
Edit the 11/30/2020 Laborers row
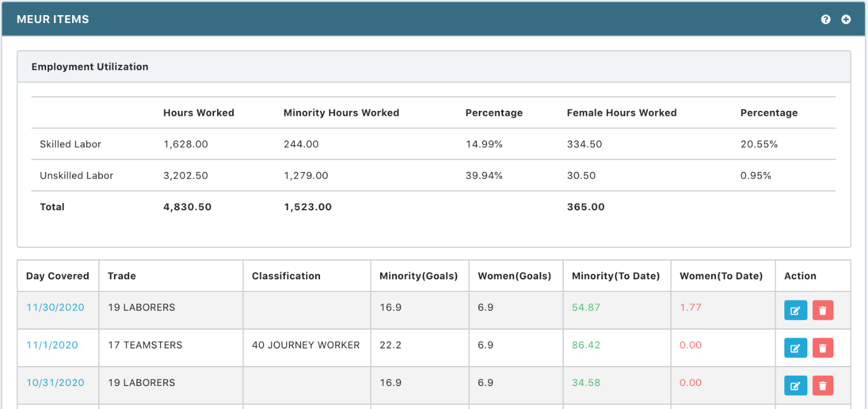[x=796, y=310]
